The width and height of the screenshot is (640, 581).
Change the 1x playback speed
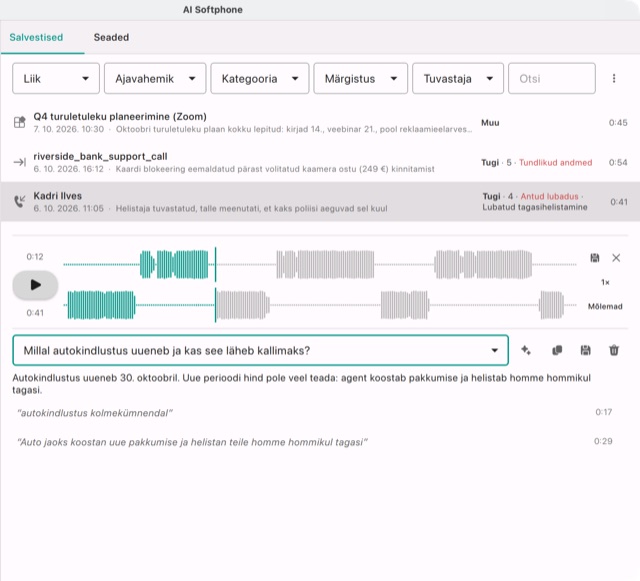[605, 282]
